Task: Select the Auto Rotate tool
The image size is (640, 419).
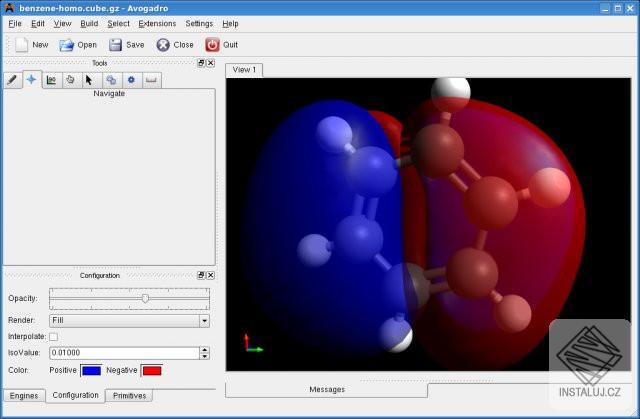Action: [111, 80]
